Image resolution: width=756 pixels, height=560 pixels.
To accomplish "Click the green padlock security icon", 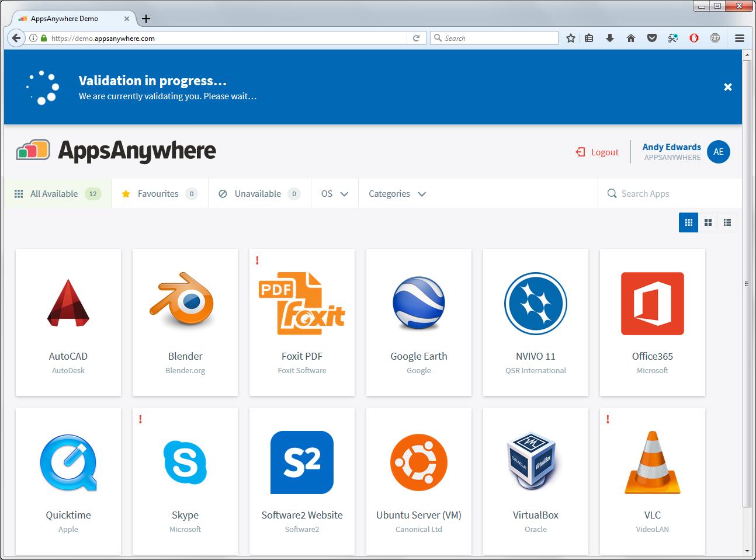I will tap(43, 38).
